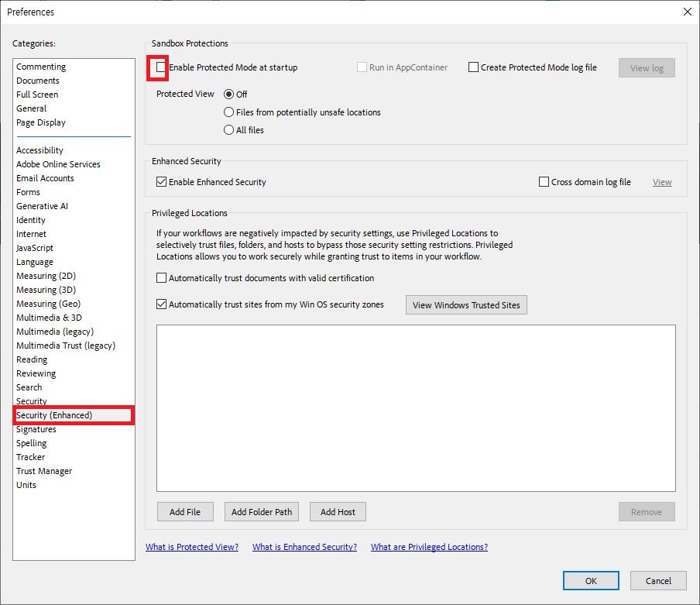Open Multimedia (legacy) category
The width and height of the screenshot is (700, 605).
click(x=55, y=332)
